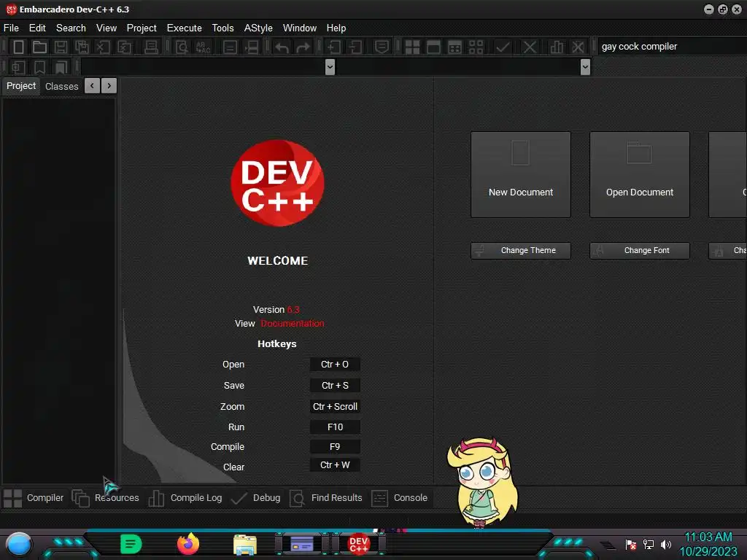Open the Window menu
The image size is (747, 560).
(x=300, y=28)
